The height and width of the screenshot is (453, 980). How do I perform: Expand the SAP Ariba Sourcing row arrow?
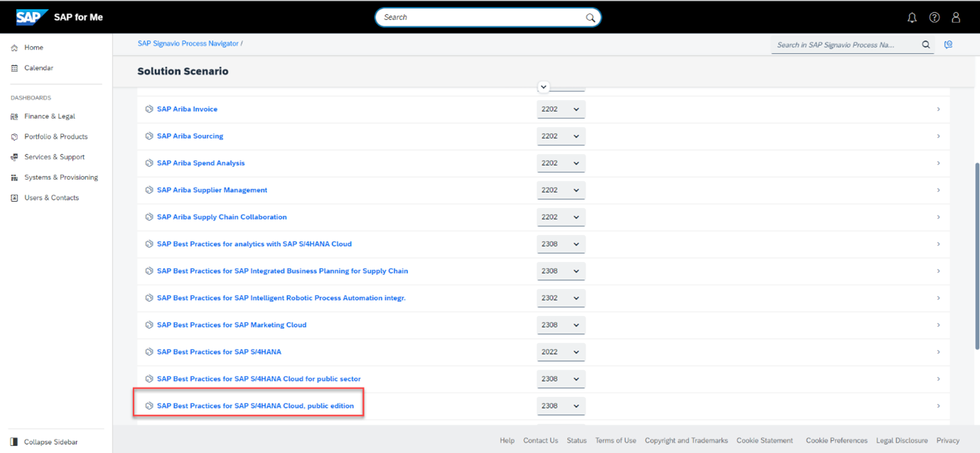(x=938, y=136)
